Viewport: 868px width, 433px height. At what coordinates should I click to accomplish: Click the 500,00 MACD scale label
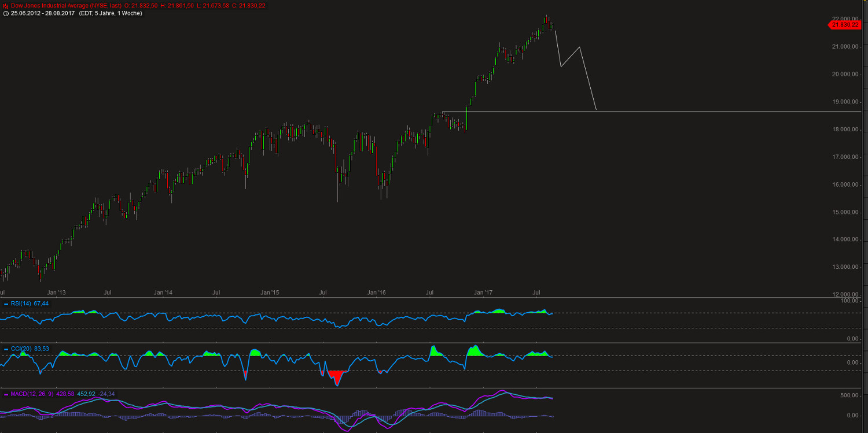click(x=849, y=395)
